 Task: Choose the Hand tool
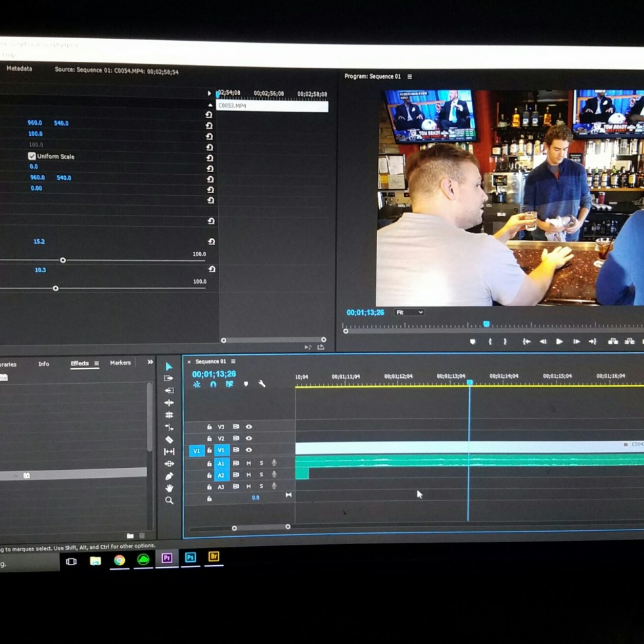[x=169, y=488]
